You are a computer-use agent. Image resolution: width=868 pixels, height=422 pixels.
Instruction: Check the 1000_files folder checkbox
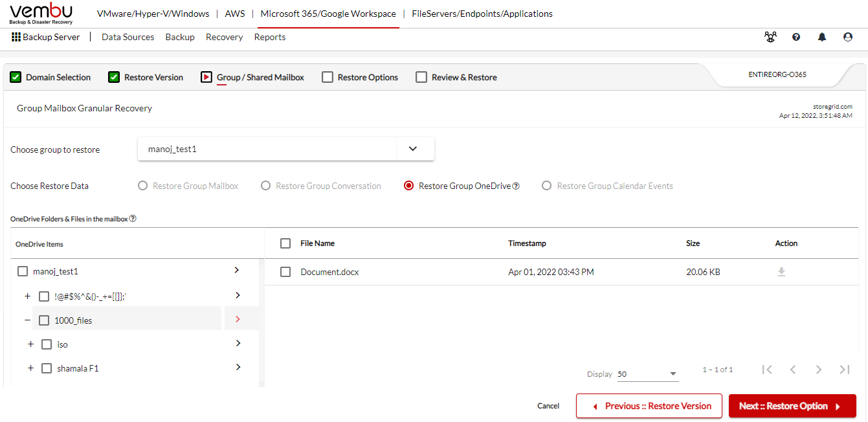pyautogui.click(x=44, y=320)
